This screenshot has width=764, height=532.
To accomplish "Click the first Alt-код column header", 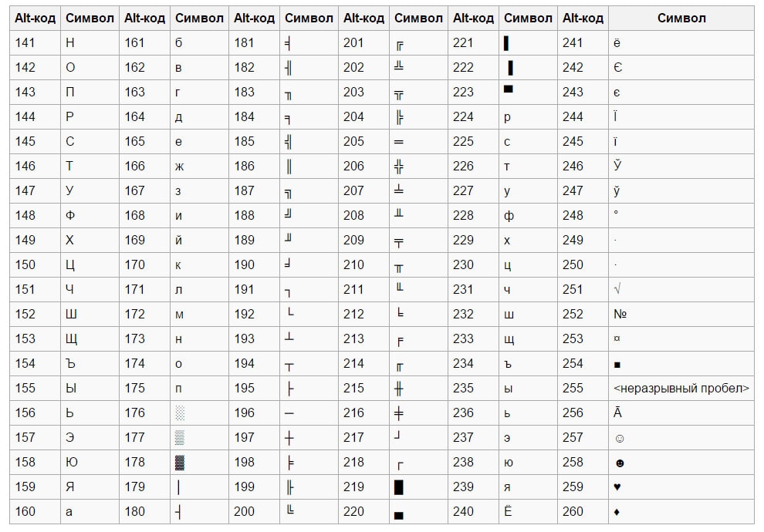I will click(35, 19).
